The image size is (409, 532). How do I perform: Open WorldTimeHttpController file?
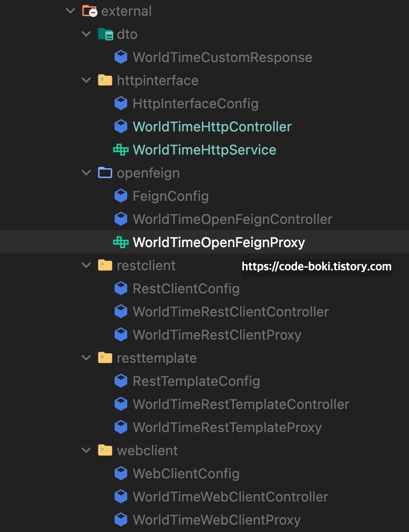click(x=212, y=127)
